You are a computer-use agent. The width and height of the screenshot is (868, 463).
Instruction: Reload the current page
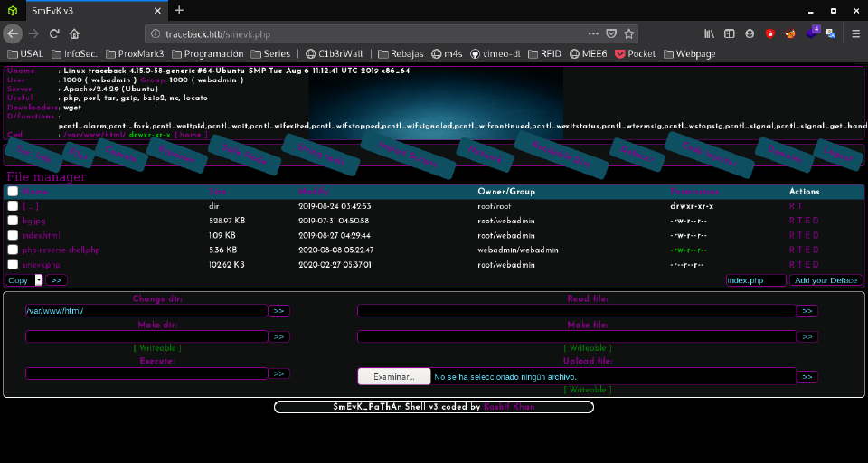point(54,33)
